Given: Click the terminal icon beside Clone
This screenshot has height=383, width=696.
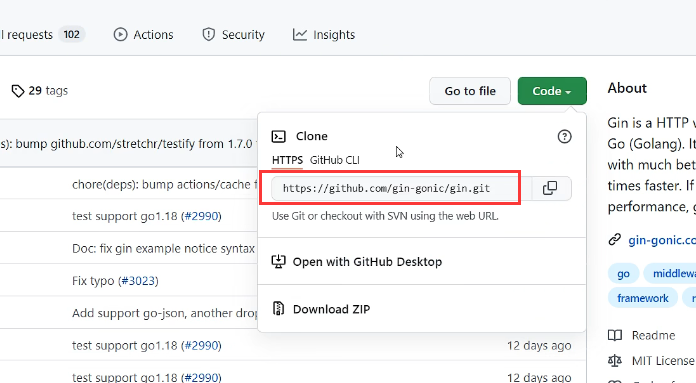Looking at the screenshot, I should (x=278, y=136).
